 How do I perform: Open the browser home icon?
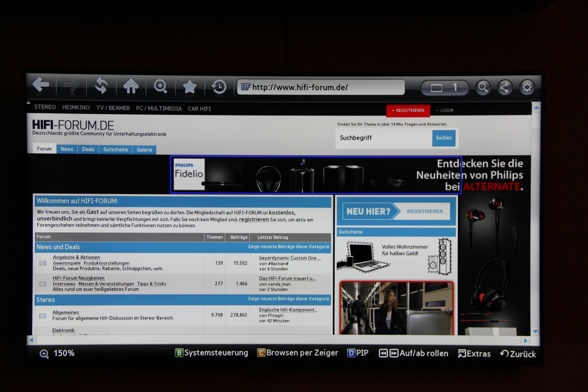tap(131, 86)
